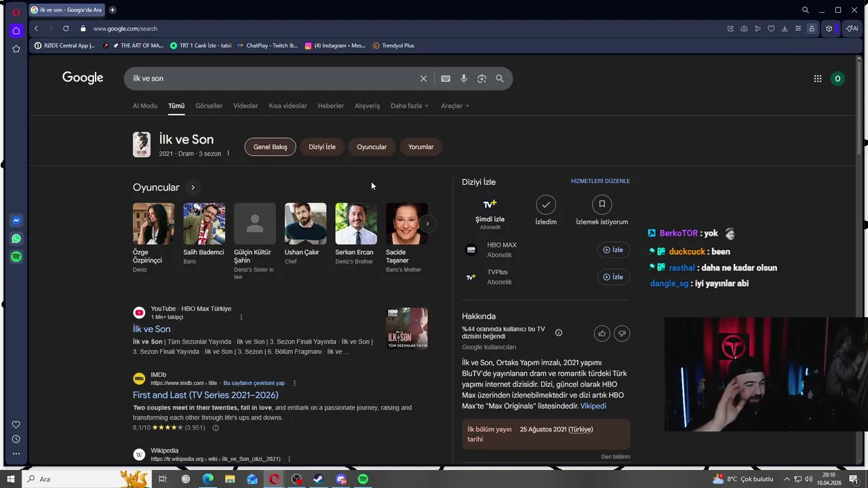Switch to the Görseller tab
Viewport: 868px width, 488px height.
point(209,106)
